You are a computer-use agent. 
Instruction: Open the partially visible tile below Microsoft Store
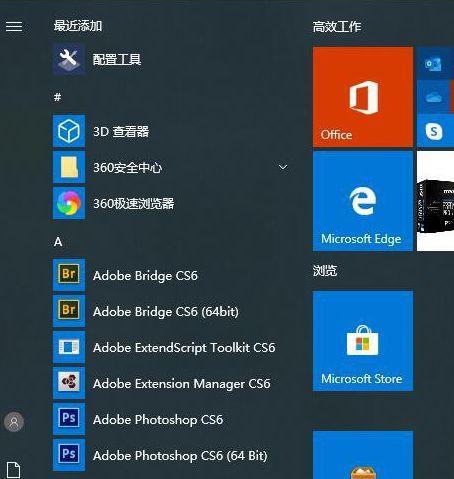(363, 455)
